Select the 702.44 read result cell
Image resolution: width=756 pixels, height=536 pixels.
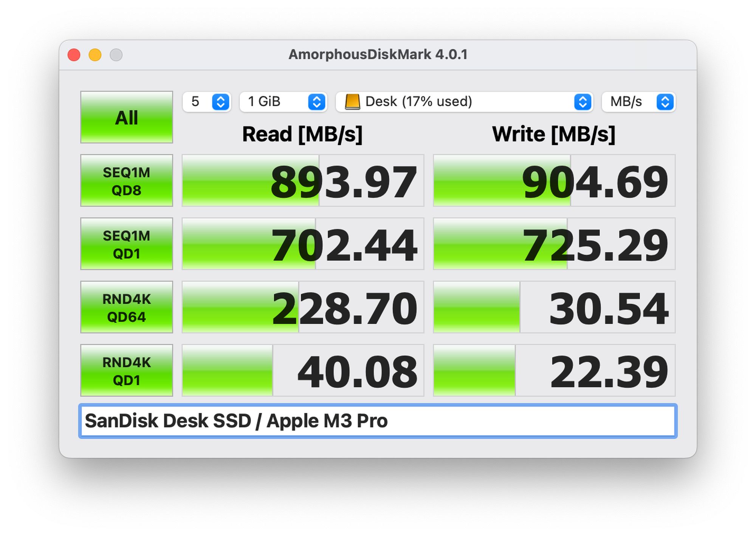303,244
